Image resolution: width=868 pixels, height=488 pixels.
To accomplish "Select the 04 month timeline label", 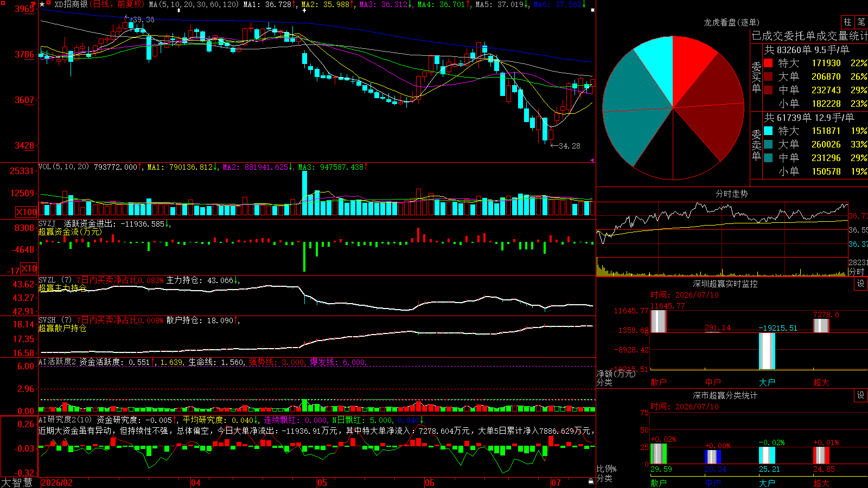I will 196,483.
